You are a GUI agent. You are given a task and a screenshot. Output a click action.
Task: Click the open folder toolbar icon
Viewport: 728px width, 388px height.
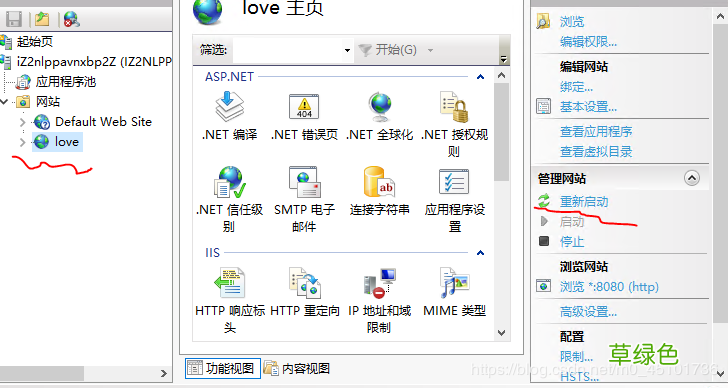point(42,19)
